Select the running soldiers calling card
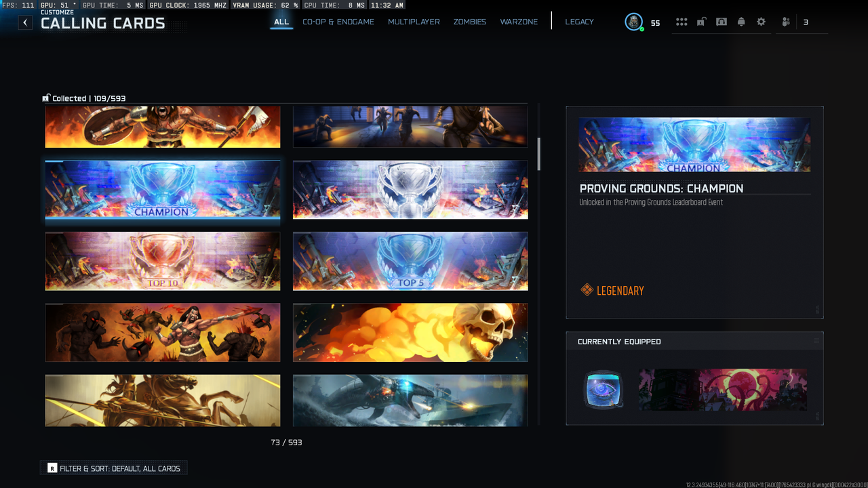868x488 pixels. [x=410, y=127]
